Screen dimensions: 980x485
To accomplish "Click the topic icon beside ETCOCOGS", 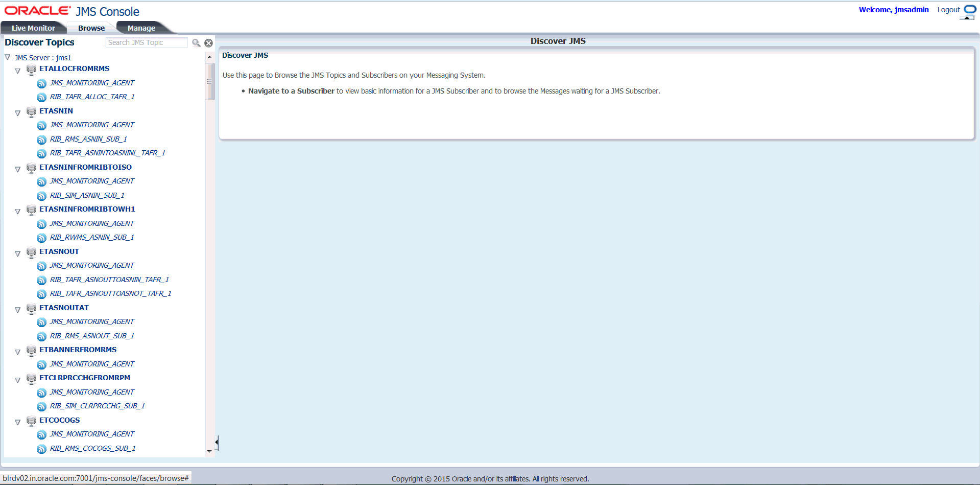I will point(31,421).
